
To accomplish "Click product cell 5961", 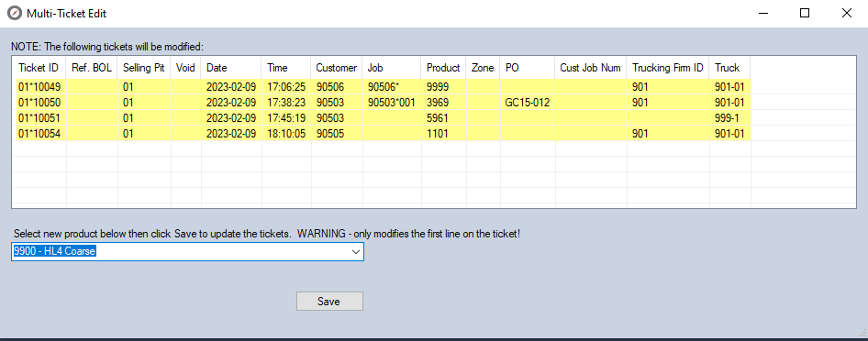I will point(443,117).
